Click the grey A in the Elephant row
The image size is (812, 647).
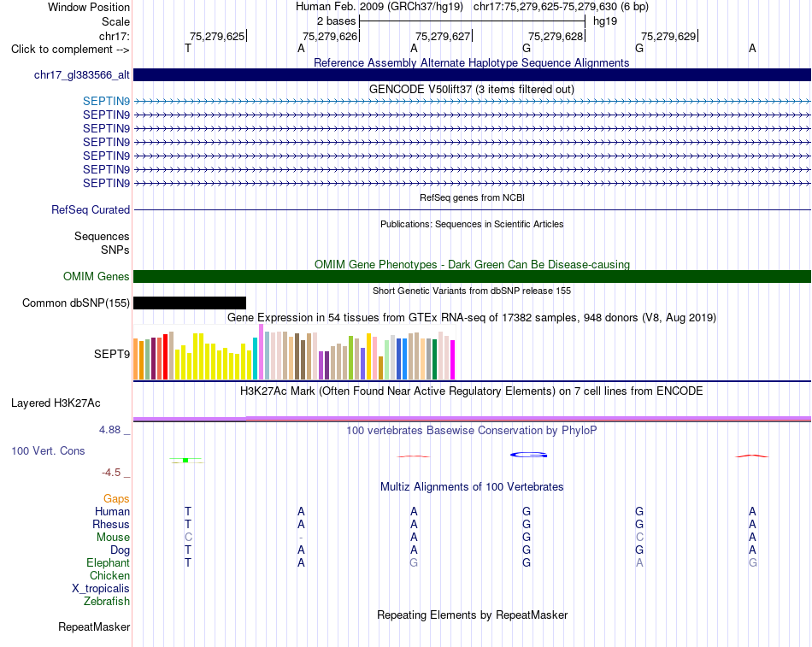coord(639,562)
